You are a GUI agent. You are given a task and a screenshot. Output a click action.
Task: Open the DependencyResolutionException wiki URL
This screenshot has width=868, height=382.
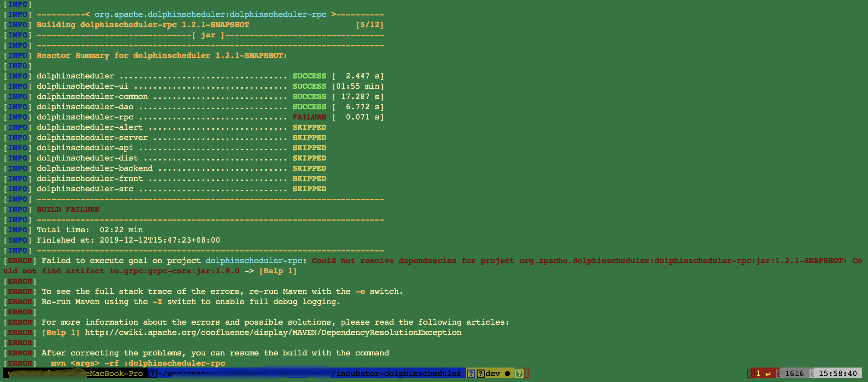click(x=273, y=333)
